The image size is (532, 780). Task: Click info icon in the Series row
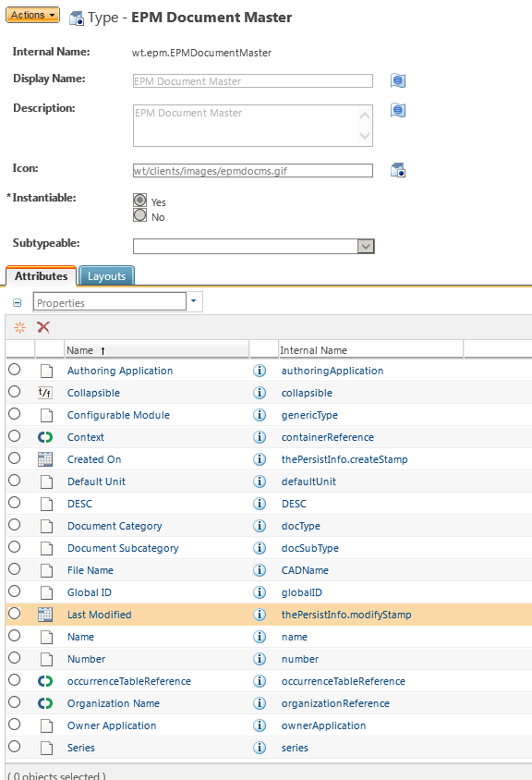pos(260,748)
